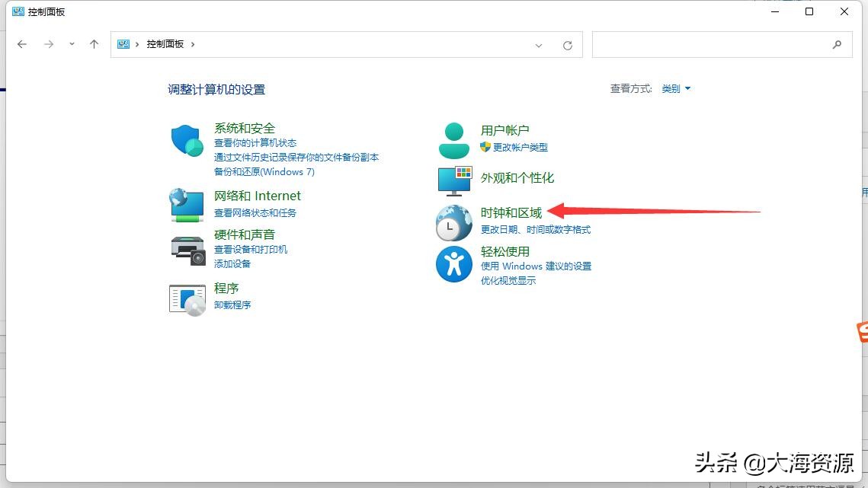Click the up navigation arrow
Viewport: 868px width, 488px height.
94,44
